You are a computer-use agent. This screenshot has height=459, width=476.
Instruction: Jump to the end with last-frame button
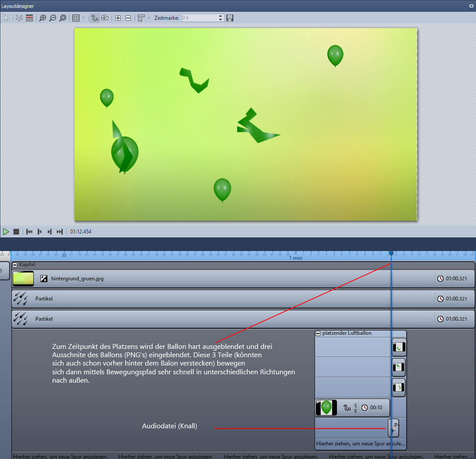coord(60,232)
